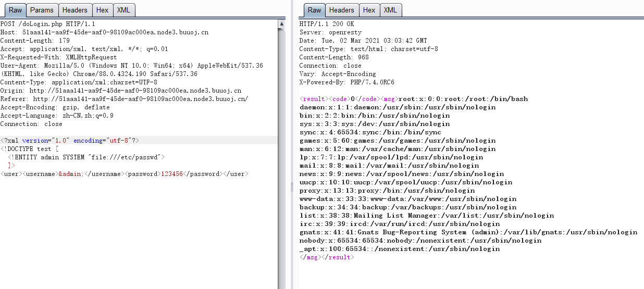
Task: Click the daemon:x:1:1 passwd entry
Action: pos(398,107)
